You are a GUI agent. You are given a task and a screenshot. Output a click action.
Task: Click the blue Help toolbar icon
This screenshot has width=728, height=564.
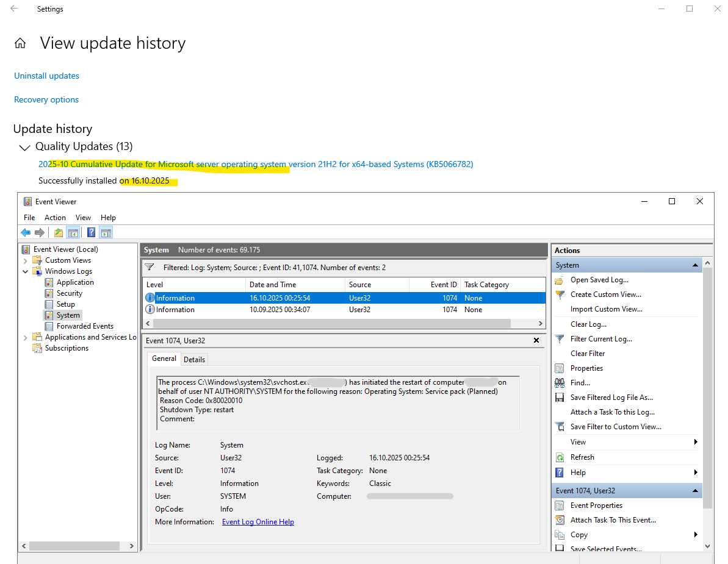[90, 232]
